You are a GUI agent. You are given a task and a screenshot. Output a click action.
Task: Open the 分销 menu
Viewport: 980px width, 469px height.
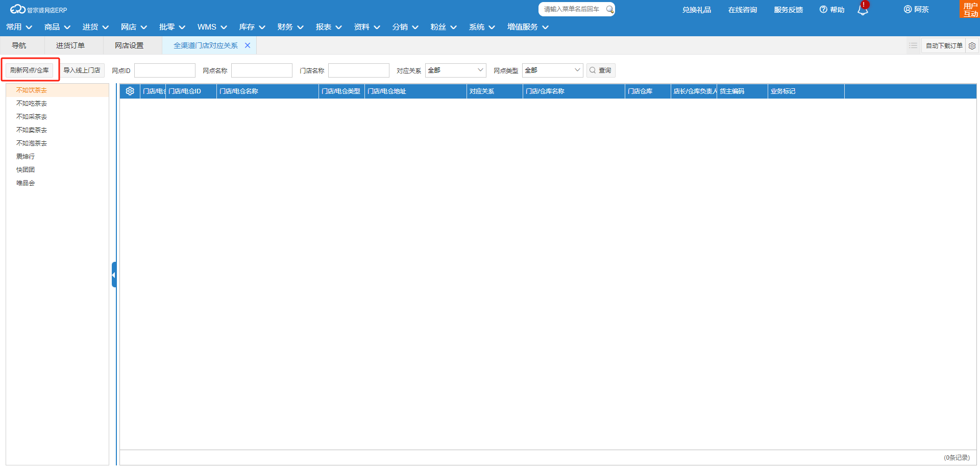(x=405, y=27)
